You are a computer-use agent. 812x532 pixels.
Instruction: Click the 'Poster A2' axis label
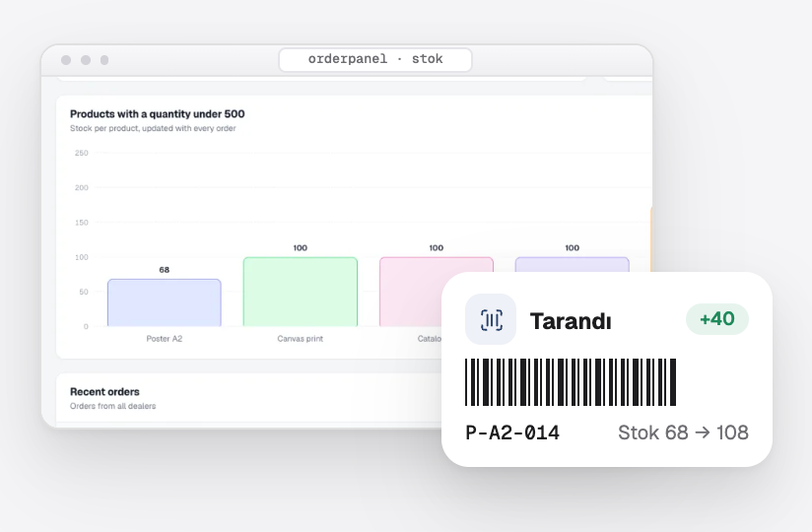[165, 339]
